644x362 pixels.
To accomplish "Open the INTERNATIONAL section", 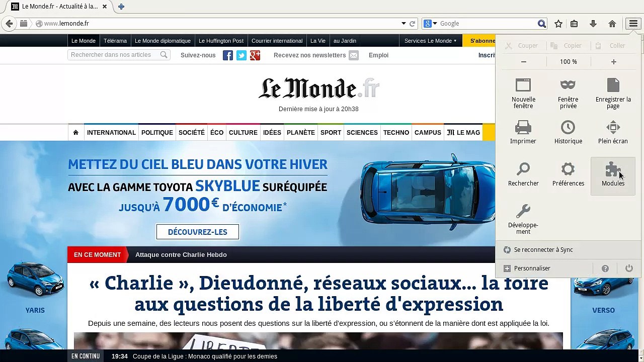I will coord(111,133).
